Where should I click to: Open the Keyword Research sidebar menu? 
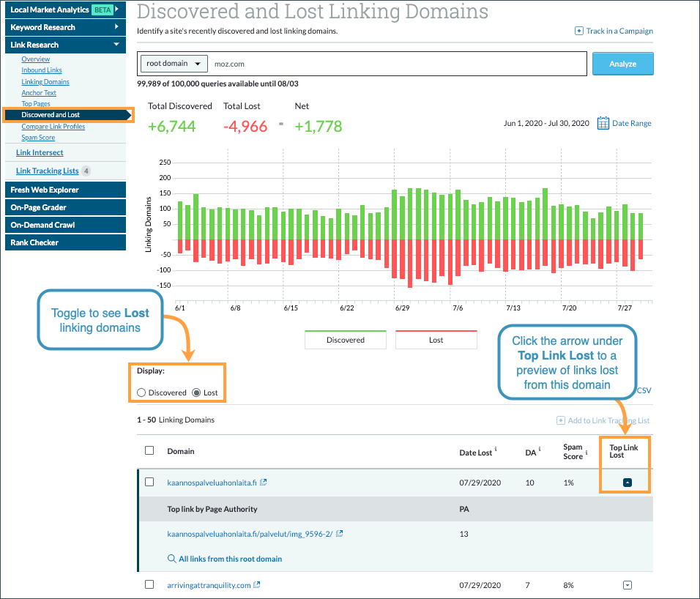(65, 27)
